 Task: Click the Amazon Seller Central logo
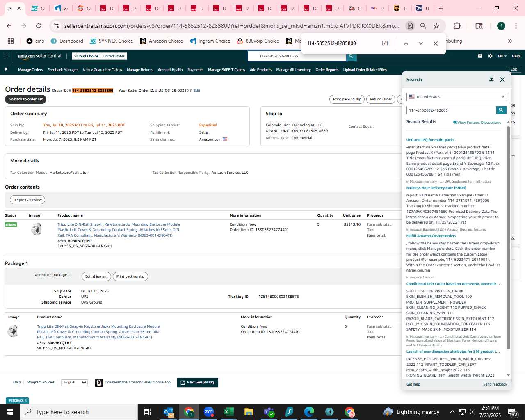pos(40,56)
